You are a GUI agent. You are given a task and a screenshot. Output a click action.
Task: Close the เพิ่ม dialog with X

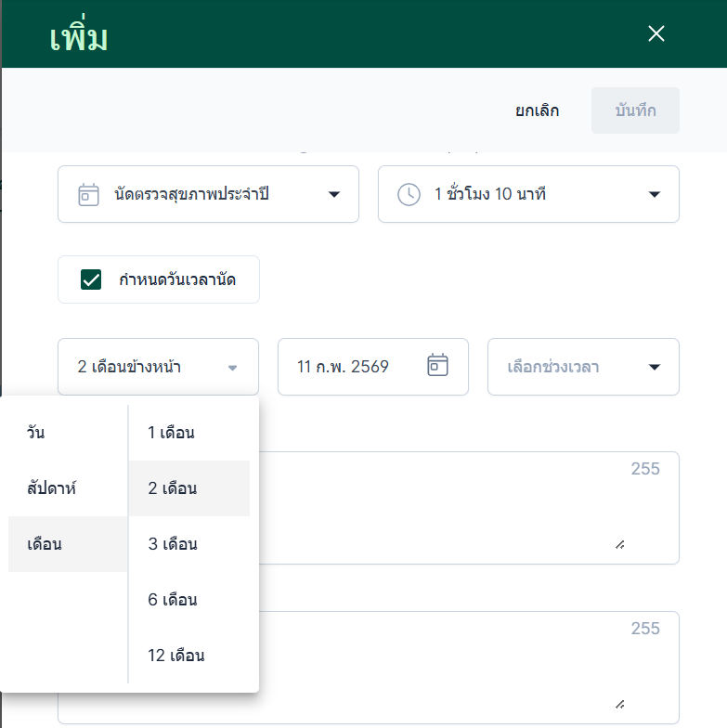(x=656, y=34)
